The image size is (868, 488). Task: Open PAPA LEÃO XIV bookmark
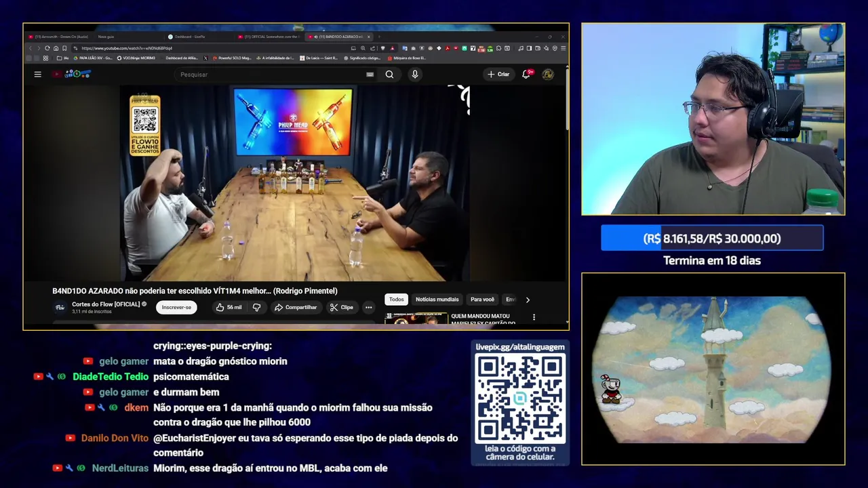coord(92,58)
